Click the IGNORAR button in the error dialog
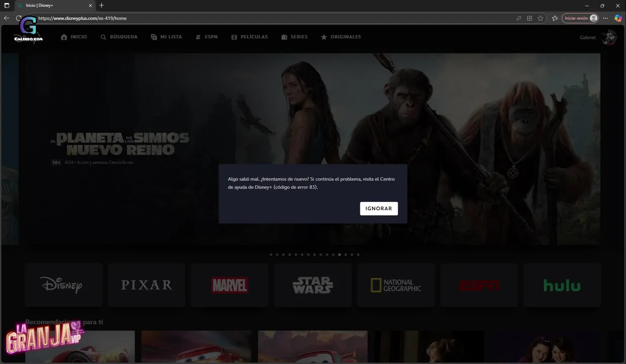626x364 pixels. click(x=379, y=208)
